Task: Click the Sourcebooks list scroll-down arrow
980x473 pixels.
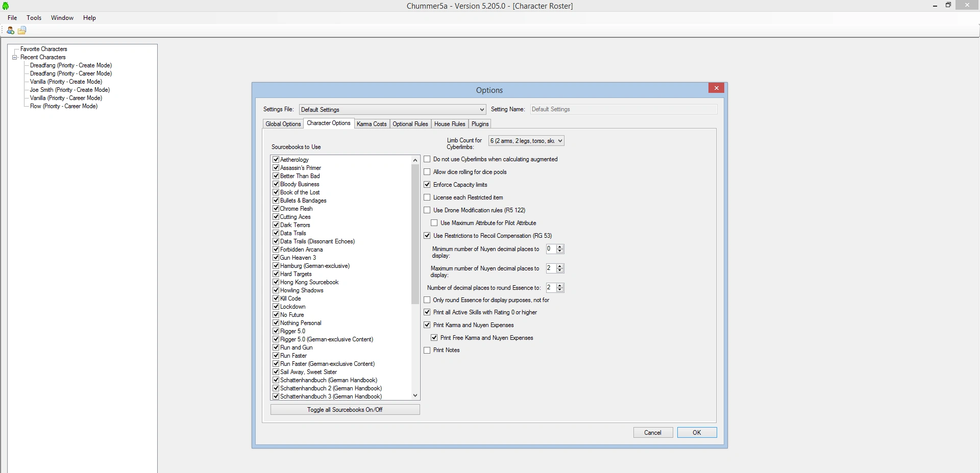Action: click(x=415, y=395)
